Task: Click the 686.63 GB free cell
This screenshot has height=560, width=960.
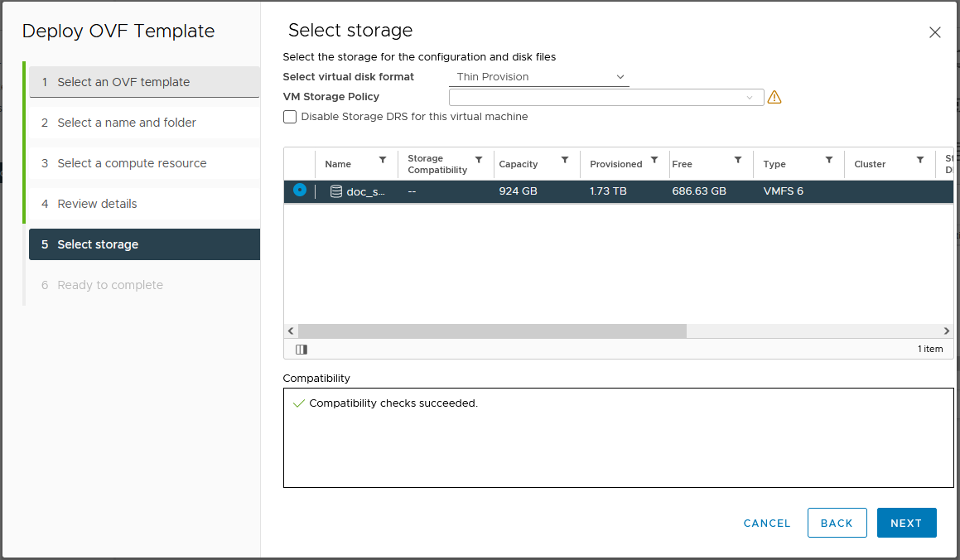Action: click(698, 191)
